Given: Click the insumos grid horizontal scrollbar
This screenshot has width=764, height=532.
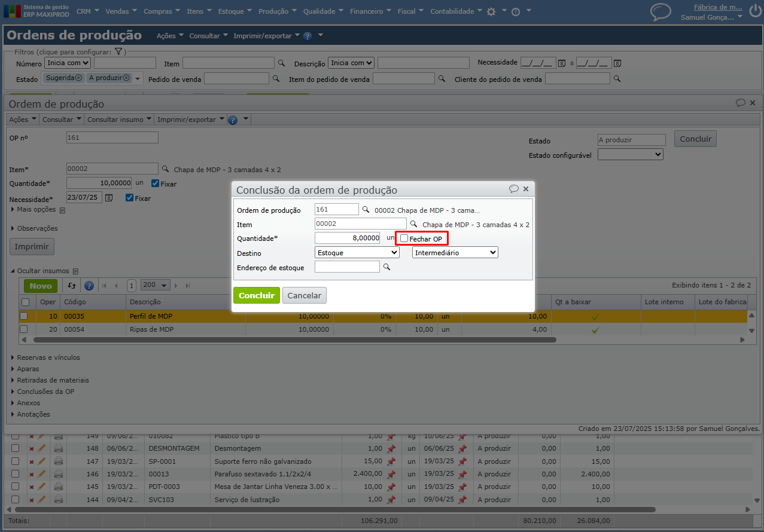Looking at the screenshot, I should 294,340.
